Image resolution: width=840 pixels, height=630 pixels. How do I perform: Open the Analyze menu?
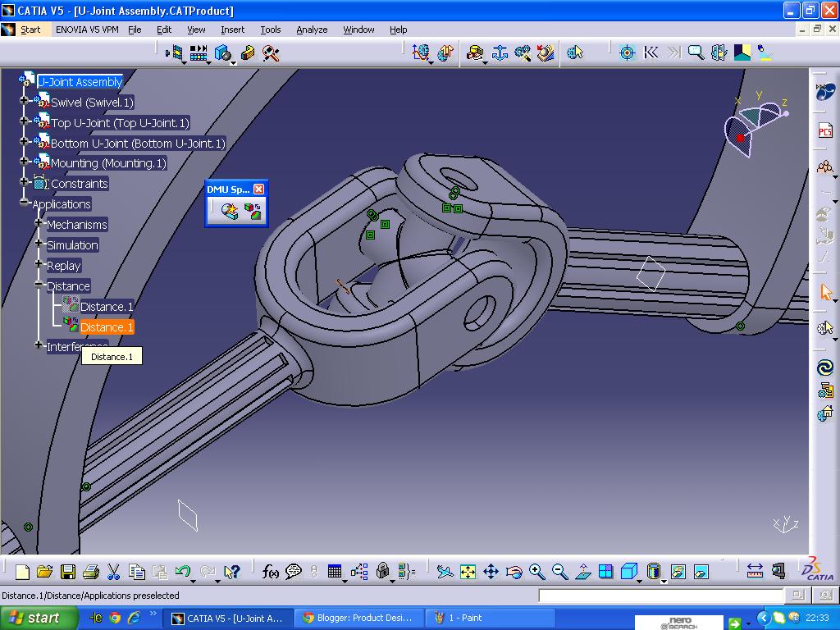coord(311,30)
